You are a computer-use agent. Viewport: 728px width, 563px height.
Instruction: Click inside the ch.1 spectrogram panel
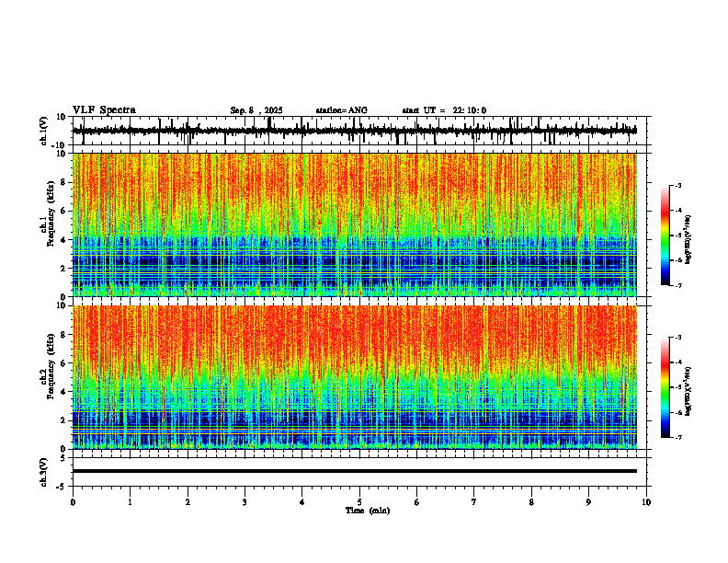[x=355, y=224]
